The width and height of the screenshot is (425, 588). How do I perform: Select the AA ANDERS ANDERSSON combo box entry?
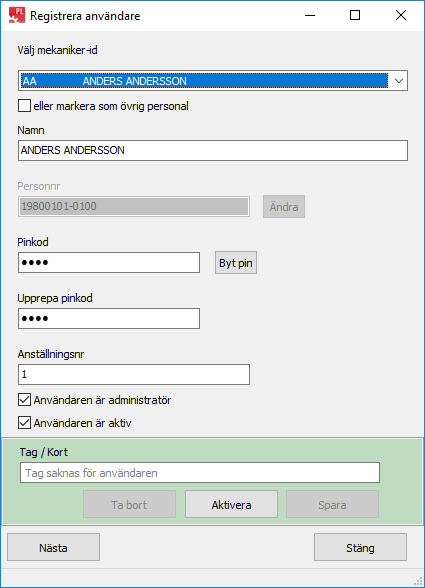204,81
